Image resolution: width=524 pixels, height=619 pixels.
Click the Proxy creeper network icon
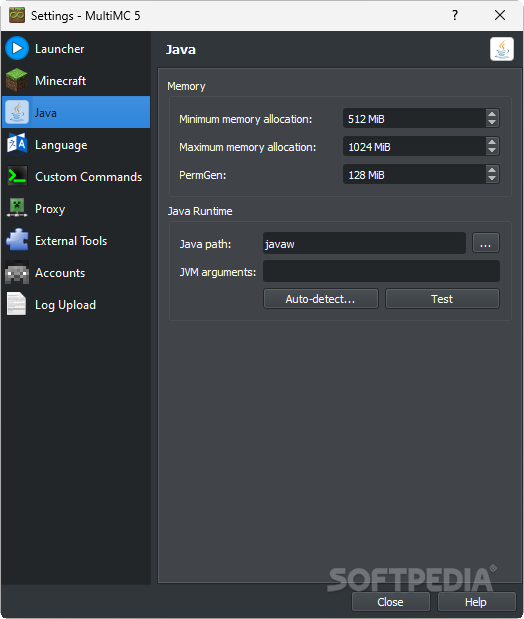pos(17,208)
